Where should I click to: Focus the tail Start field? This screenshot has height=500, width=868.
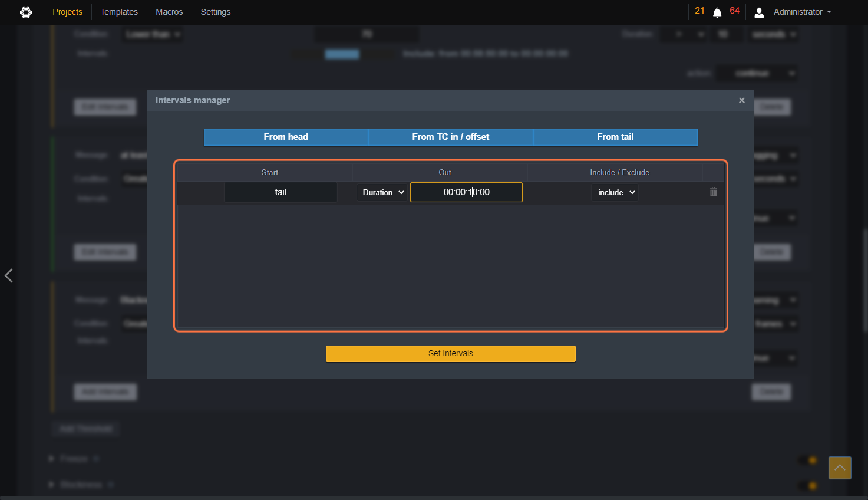point(280,192)
